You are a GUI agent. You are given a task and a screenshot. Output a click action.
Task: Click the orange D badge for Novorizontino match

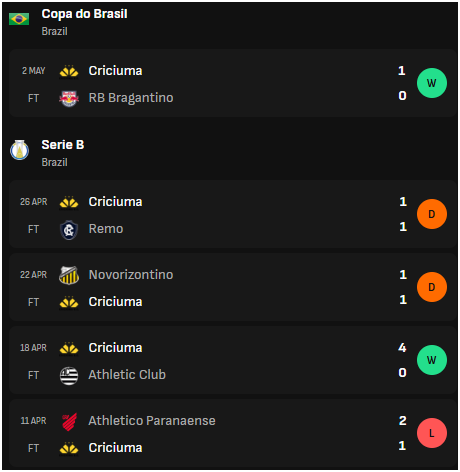(x=432, y=287)
